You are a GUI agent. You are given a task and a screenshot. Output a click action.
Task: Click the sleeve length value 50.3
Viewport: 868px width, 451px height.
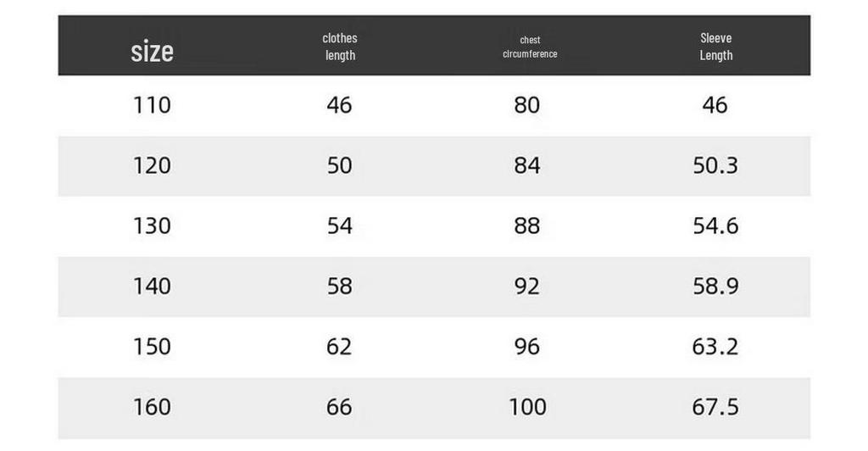(715, 165)
